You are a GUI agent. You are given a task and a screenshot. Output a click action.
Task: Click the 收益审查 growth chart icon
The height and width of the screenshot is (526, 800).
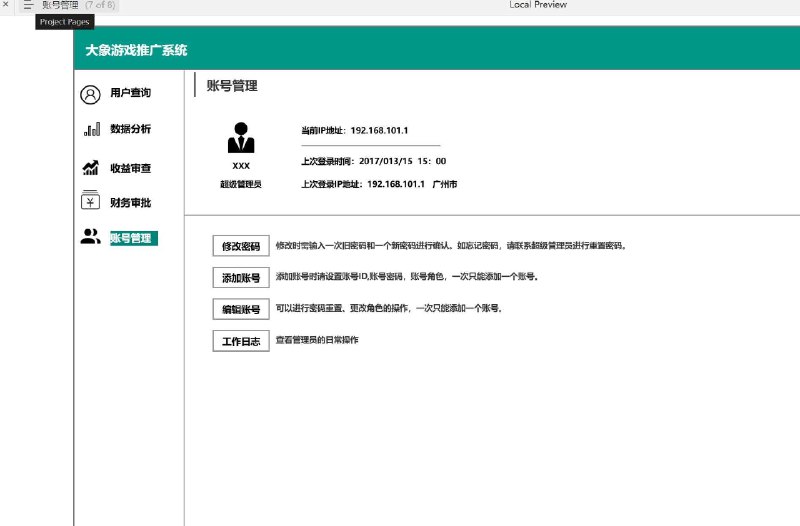[x=91, y=167]
